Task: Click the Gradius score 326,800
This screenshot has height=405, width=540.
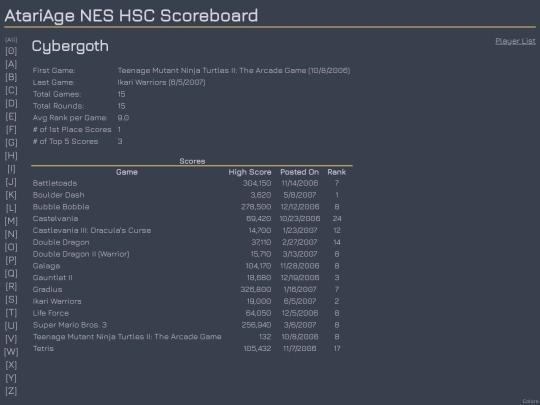Action: click(256, 289)
